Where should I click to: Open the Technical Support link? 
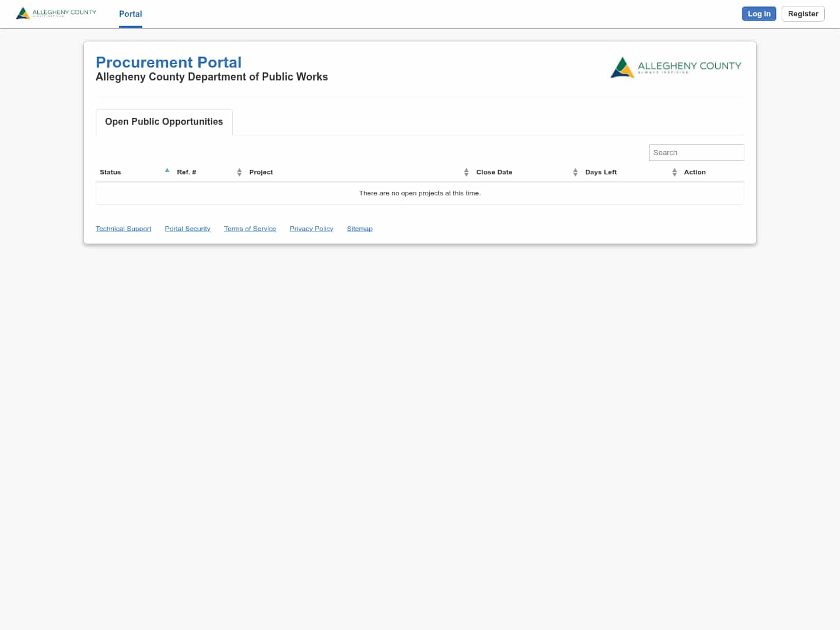pyautogui.click(x=124, y=229)
